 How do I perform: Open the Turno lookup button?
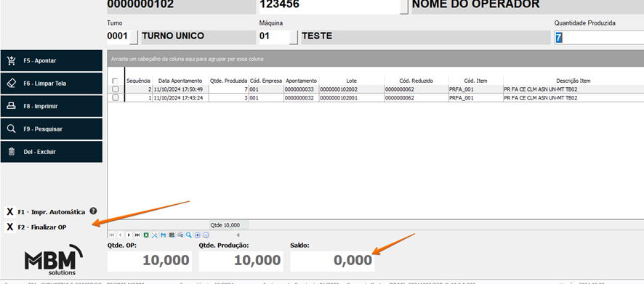click(134, 37)
